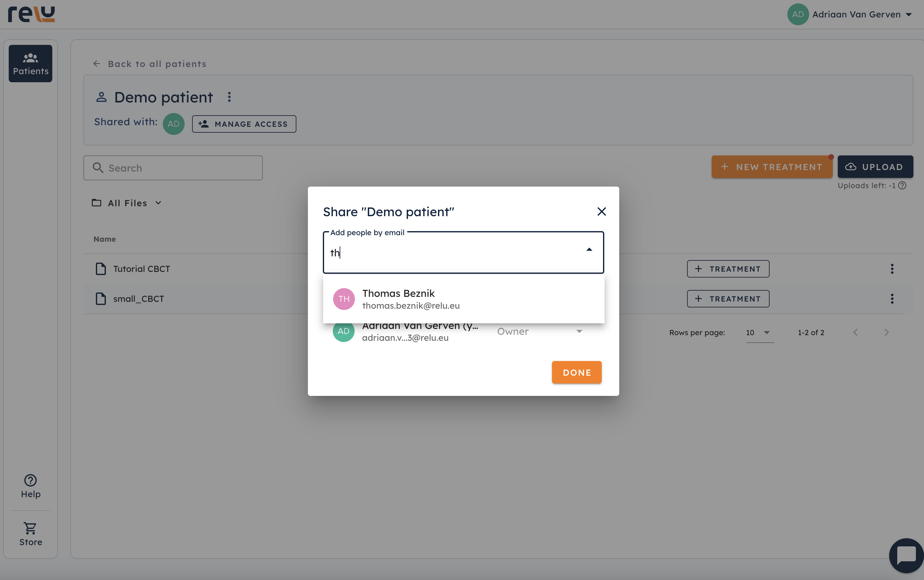Go back to all patients
Screen dimensions: 924x580
click(x=150, y=64)
